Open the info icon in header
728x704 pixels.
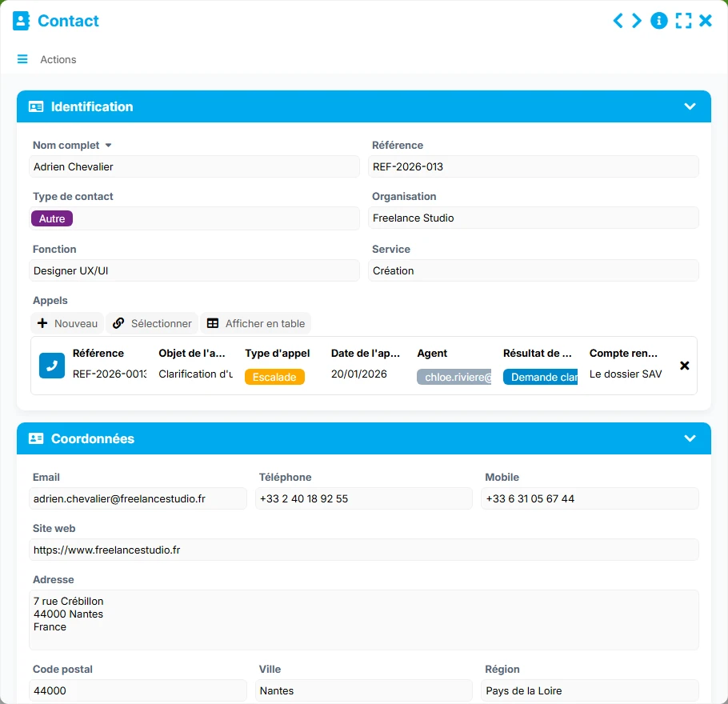point(659,21)
